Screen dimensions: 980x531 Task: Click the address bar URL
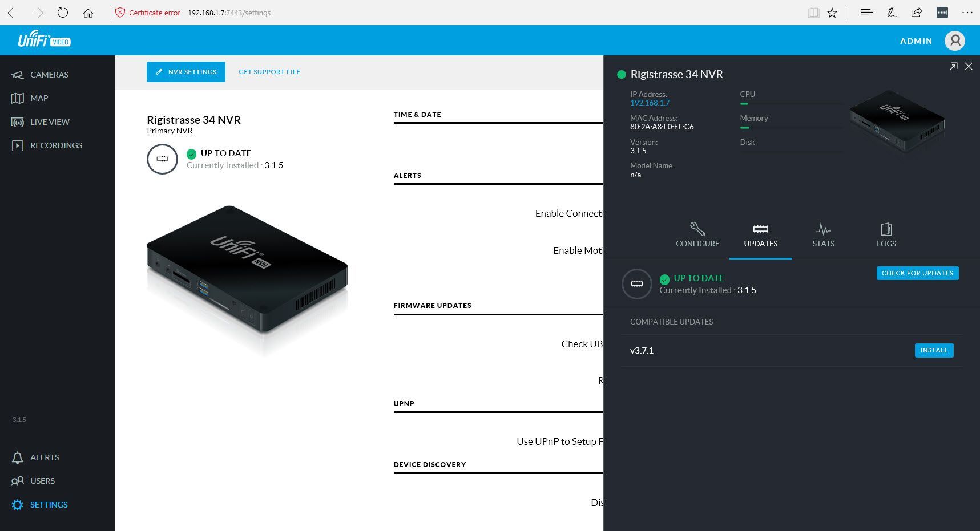point(229,13)
